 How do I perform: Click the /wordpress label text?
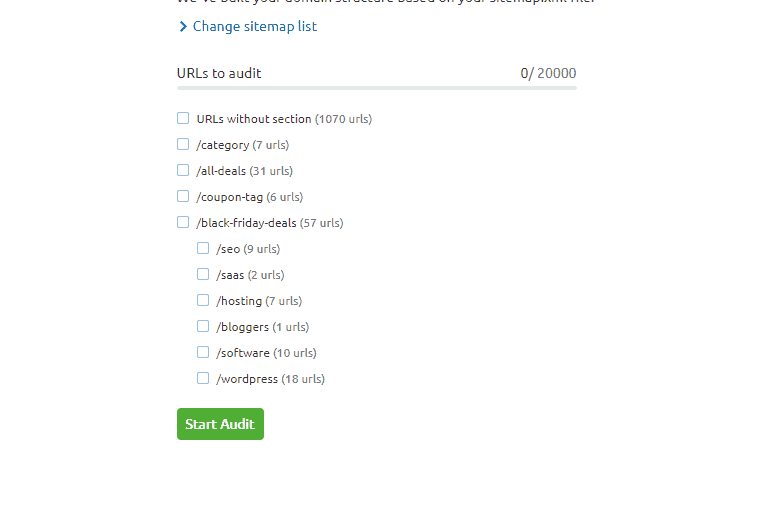tap(247, 379)
